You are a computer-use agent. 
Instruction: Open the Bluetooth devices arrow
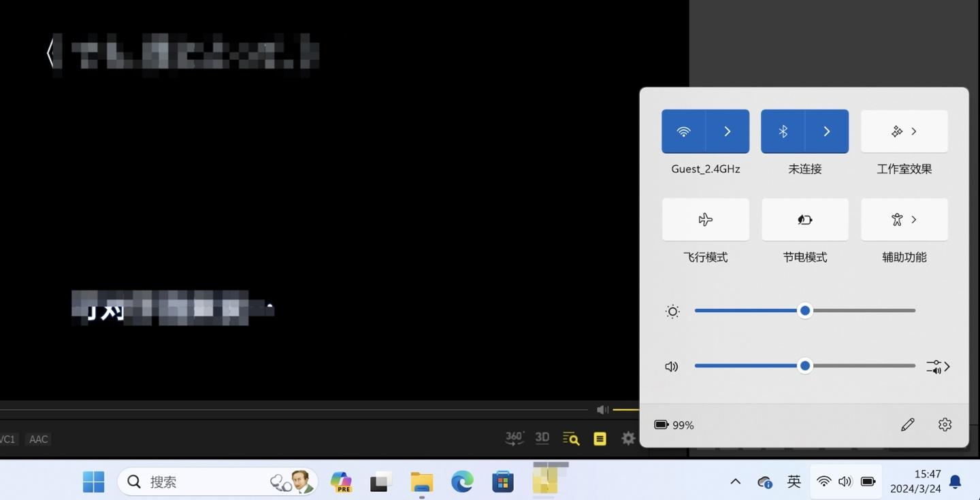point(827,131)
